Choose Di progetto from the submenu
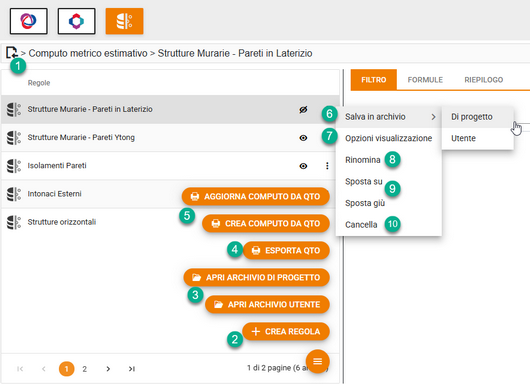 tap(477, 117)
